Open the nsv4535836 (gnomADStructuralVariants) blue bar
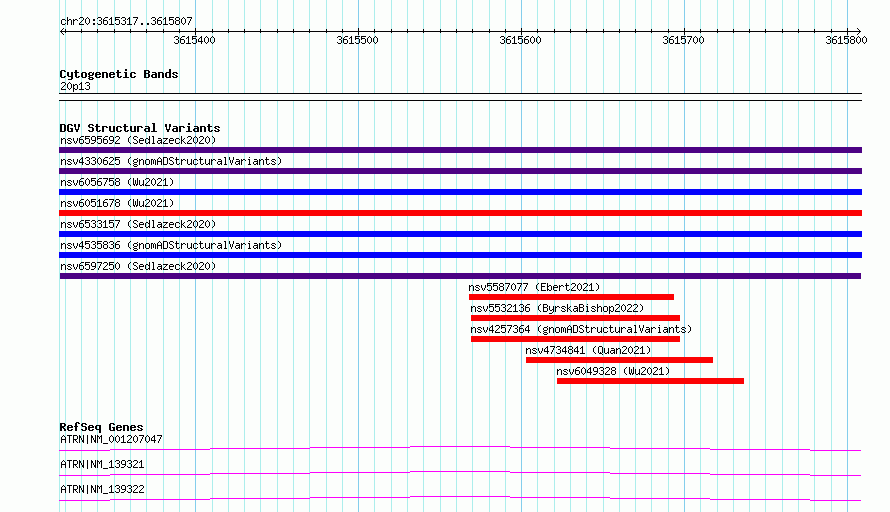Screen dimensions: 890x512 tap(460, 255)
